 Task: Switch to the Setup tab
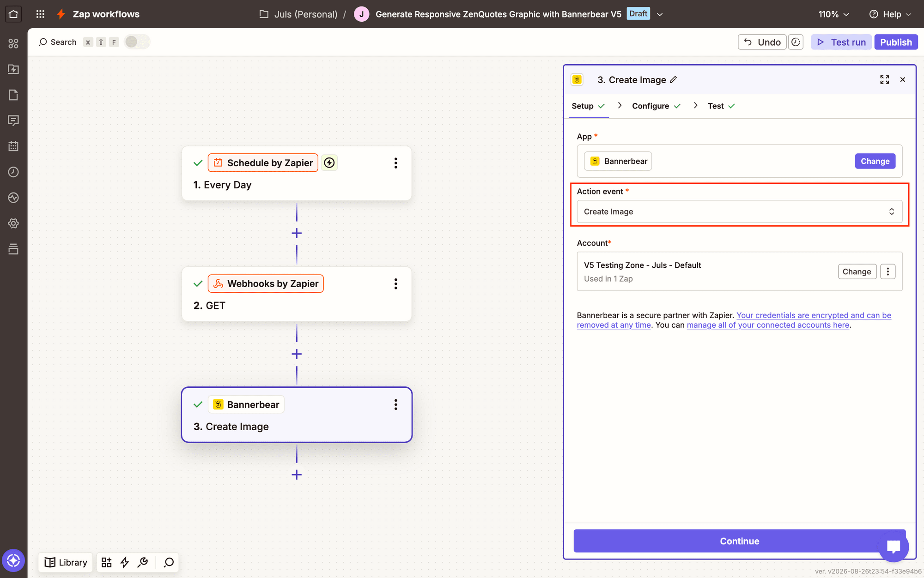(x=588, y=106)
